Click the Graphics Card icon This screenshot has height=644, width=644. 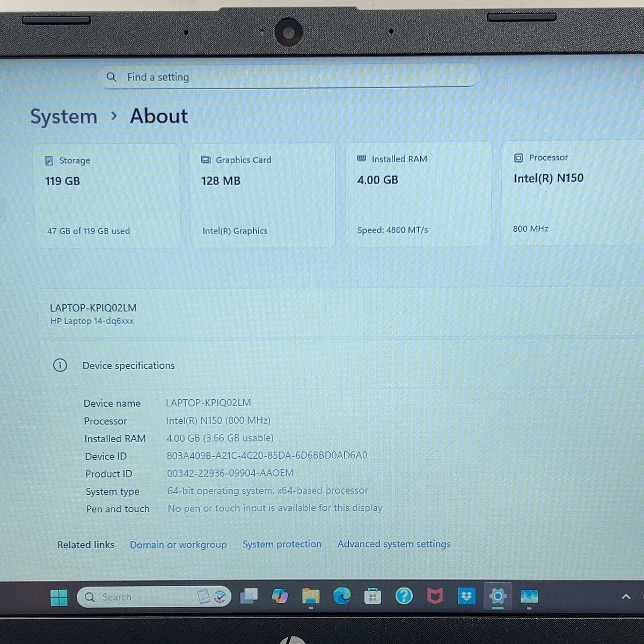click(206, 160)
